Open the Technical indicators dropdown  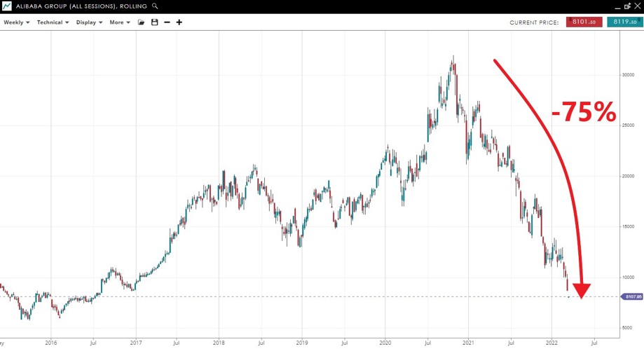pos(53,22)
